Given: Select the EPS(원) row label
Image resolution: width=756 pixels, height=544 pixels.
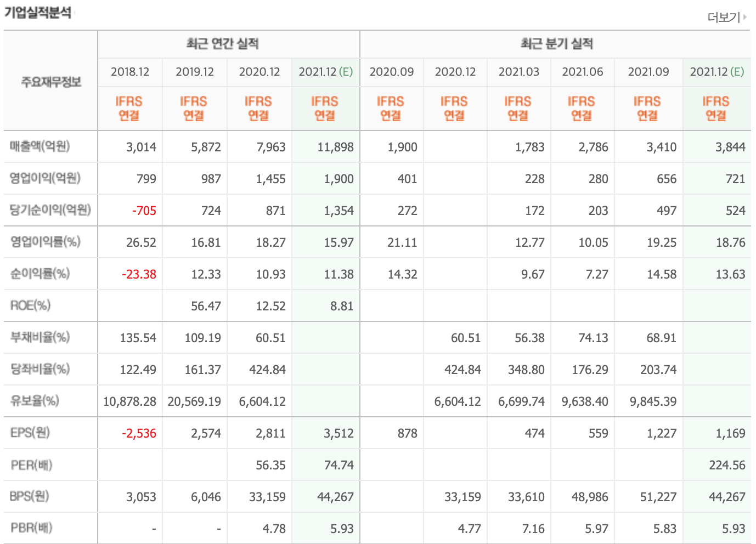Looking at the screenshot, I should (x=30, y=433).
